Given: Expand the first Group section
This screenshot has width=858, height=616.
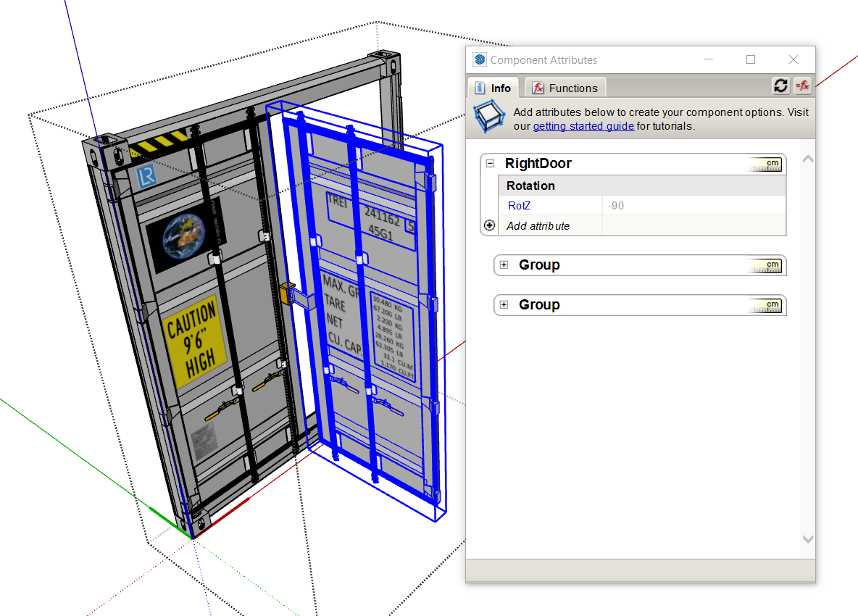Looking at the screenshot, I should tap(504, 265).
